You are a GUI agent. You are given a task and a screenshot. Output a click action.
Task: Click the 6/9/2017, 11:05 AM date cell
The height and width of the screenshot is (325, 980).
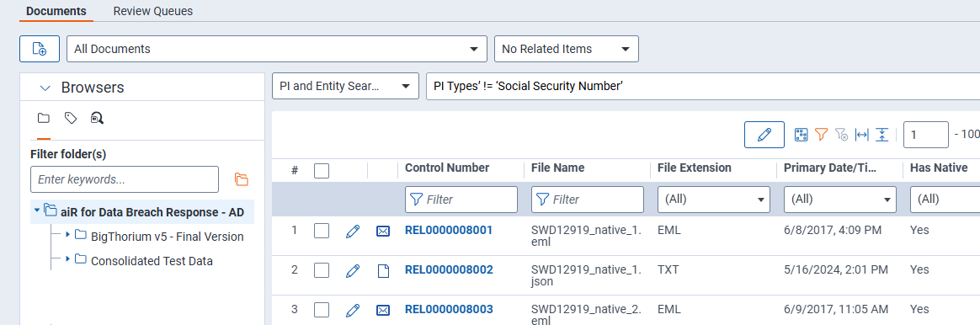[836, 309]
